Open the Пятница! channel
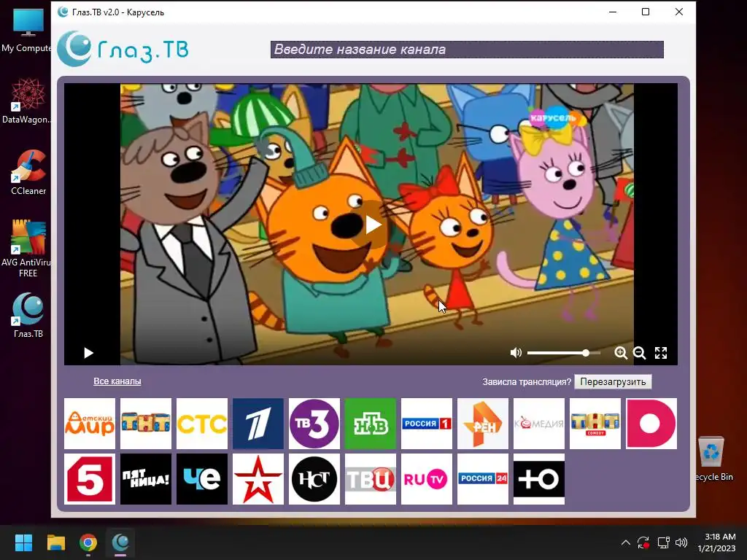 [146, 479]
